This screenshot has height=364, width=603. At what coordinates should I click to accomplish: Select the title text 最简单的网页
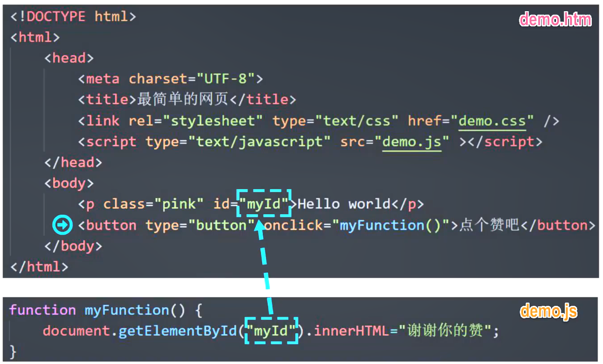tap(183, 99)
